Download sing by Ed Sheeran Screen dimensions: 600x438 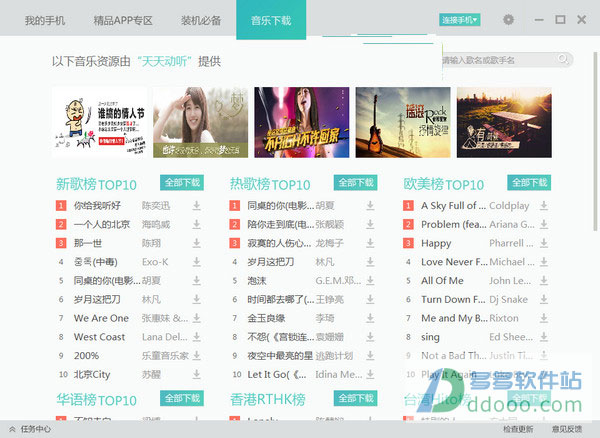tap(544, 337)
